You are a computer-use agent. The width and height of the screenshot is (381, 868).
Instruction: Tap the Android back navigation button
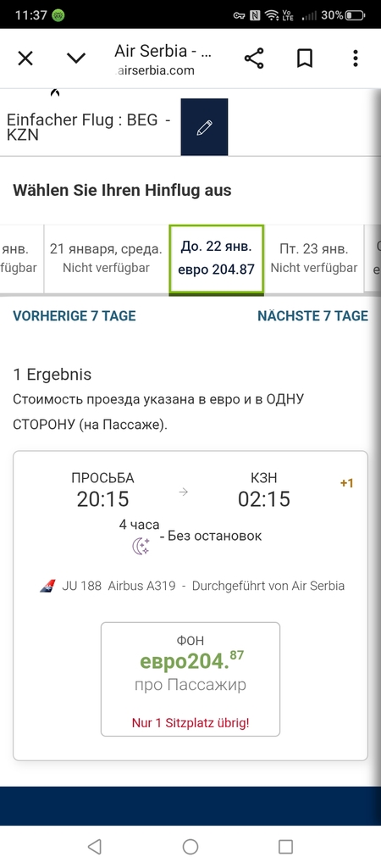(x=95, y=846)
